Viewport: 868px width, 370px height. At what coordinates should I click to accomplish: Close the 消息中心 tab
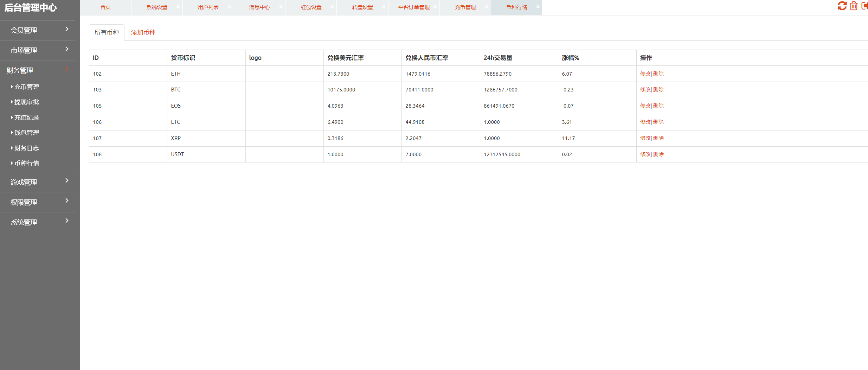pos(281,7)
